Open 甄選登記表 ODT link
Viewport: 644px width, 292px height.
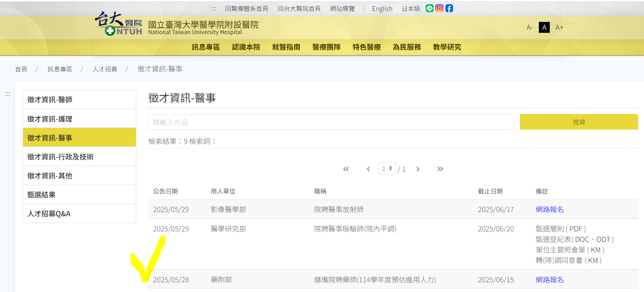point(603,239)
